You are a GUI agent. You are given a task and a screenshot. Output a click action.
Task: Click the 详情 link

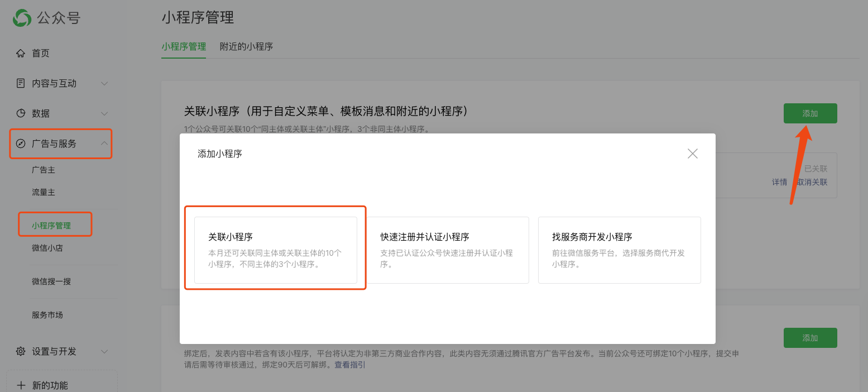tap(779, 182)
